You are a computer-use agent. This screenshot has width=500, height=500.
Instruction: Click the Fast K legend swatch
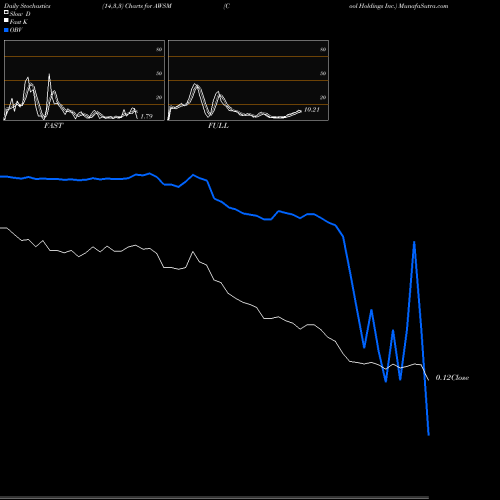click(x=6, y=21)
